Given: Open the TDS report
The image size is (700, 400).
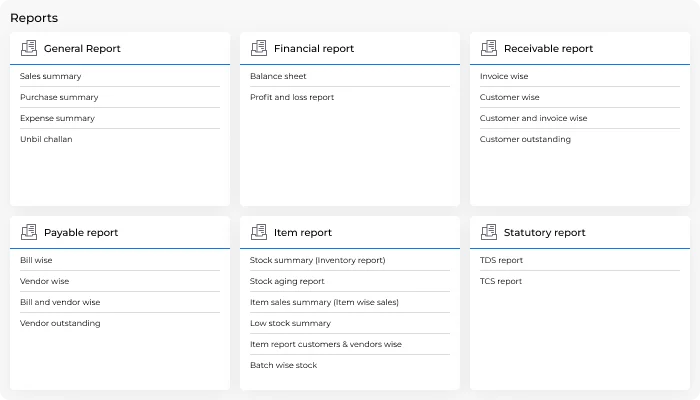Looking at the screenshot, I should click(x=501, y=260).
